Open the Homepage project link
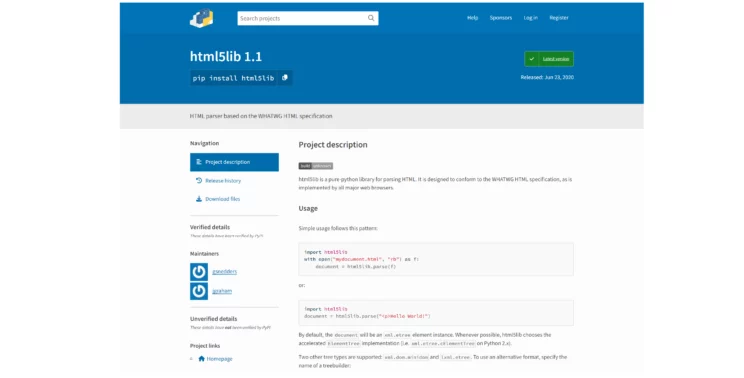The width and height of the screenshot is (744, 378). (219, 359)
